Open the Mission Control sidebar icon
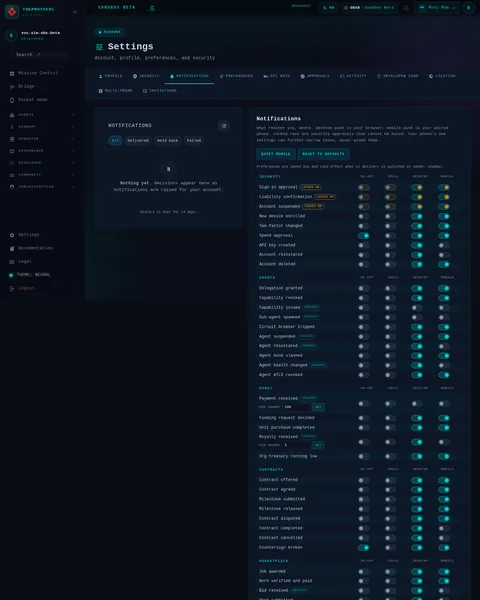 [x=12, y=73]
